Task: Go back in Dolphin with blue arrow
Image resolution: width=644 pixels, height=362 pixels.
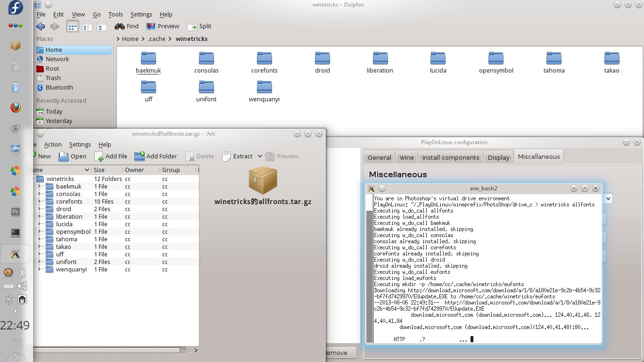Action: click(x=41, y=26)
